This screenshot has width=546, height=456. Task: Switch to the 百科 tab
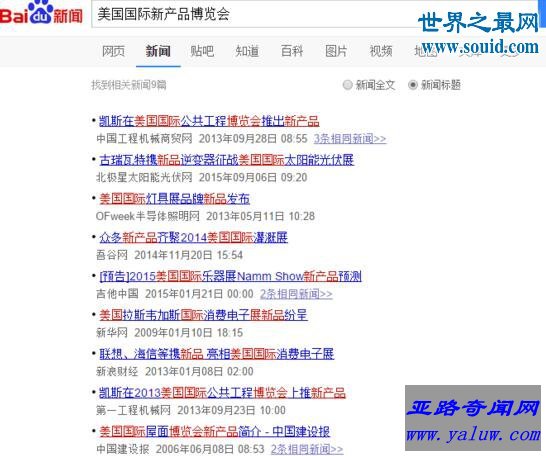291,51
